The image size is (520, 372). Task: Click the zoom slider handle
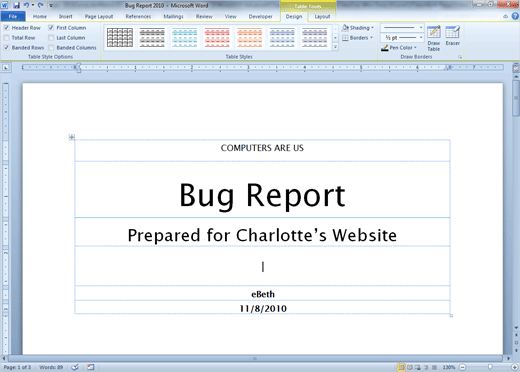(490, 367)
